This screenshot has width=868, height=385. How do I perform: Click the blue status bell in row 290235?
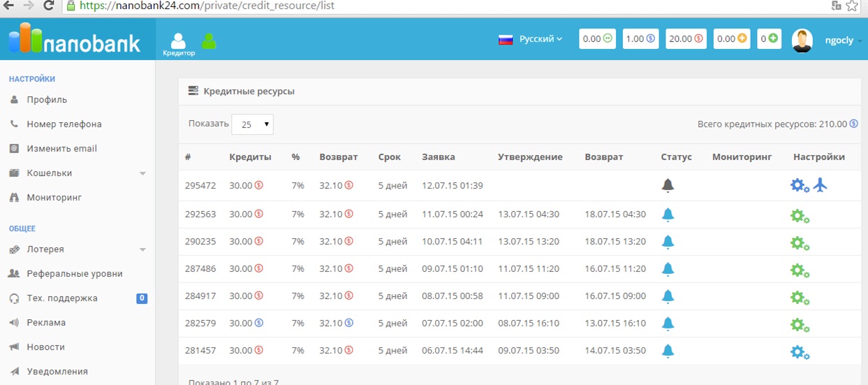[x=668, y=242]
